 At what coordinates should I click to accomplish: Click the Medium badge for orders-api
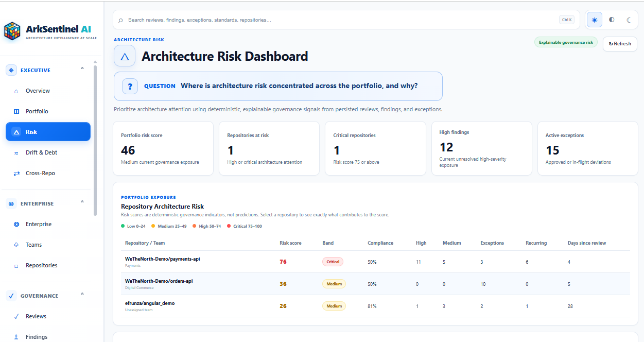[334, 284]
